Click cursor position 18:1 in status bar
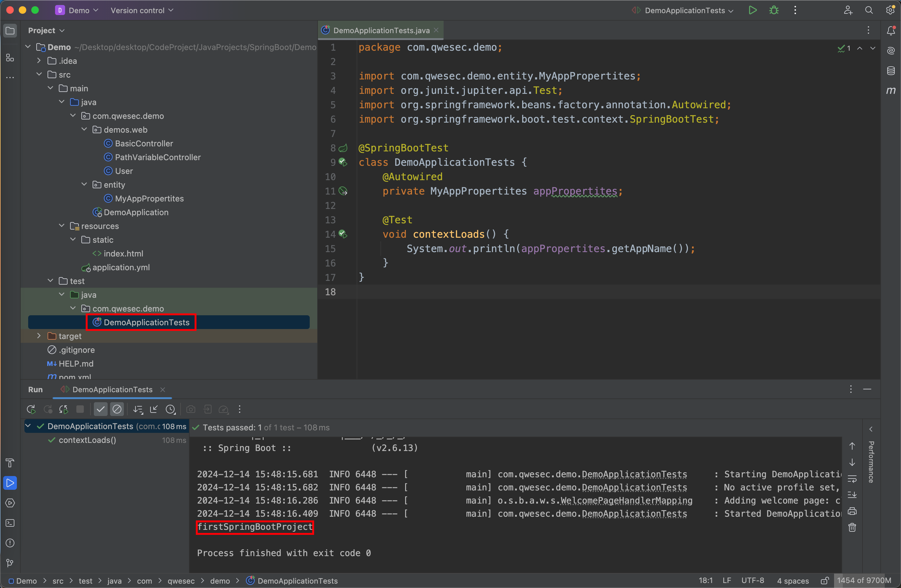Image resolution: width=901 pixels, height=588 pixels. 706,581
